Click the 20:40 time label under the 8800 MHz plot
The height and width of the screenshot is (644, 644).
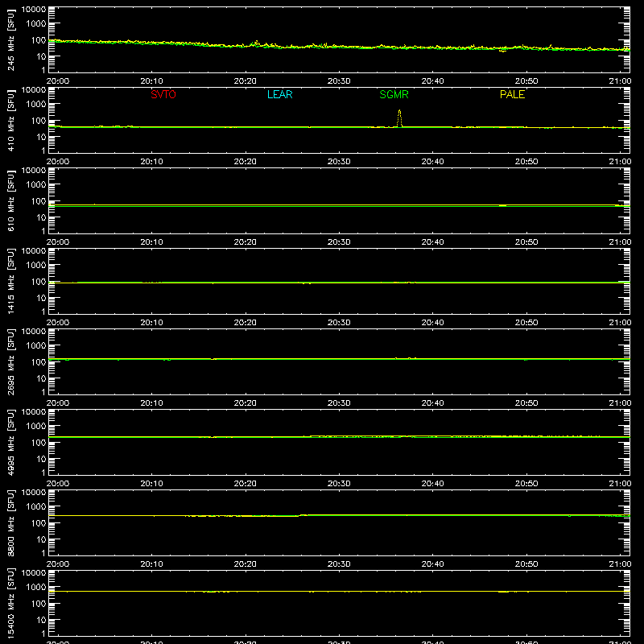(432, 564)
